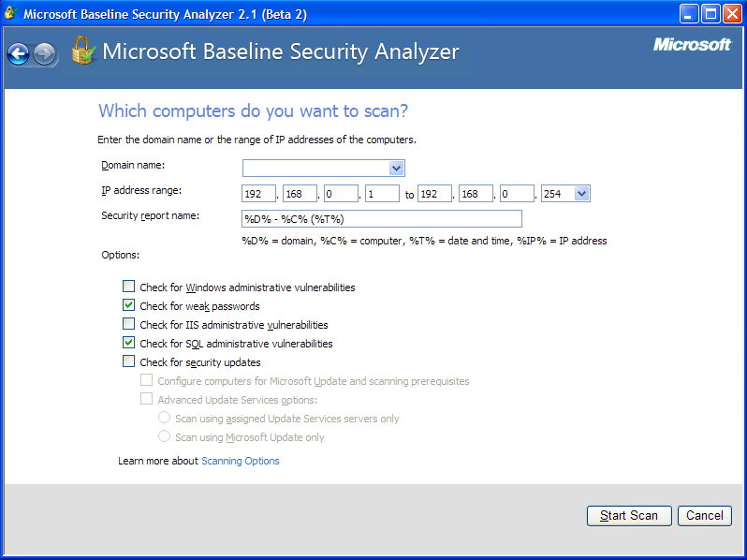Minimize the Baseline Security Analyzer window

[688, 14]
